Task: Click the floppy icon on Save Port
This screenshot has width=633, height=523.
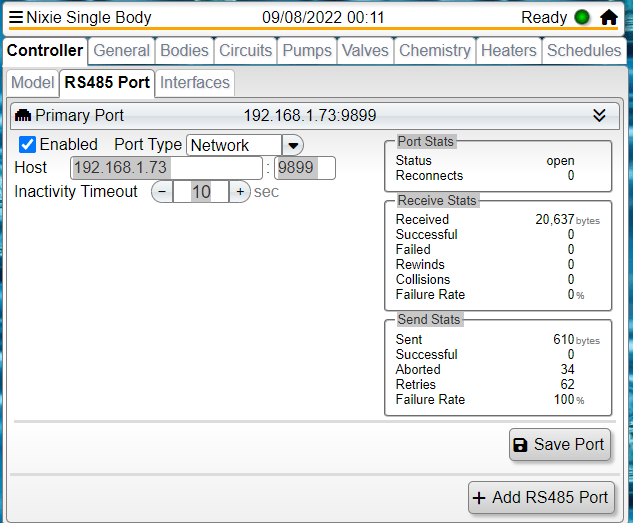Action: click(520, 445)
